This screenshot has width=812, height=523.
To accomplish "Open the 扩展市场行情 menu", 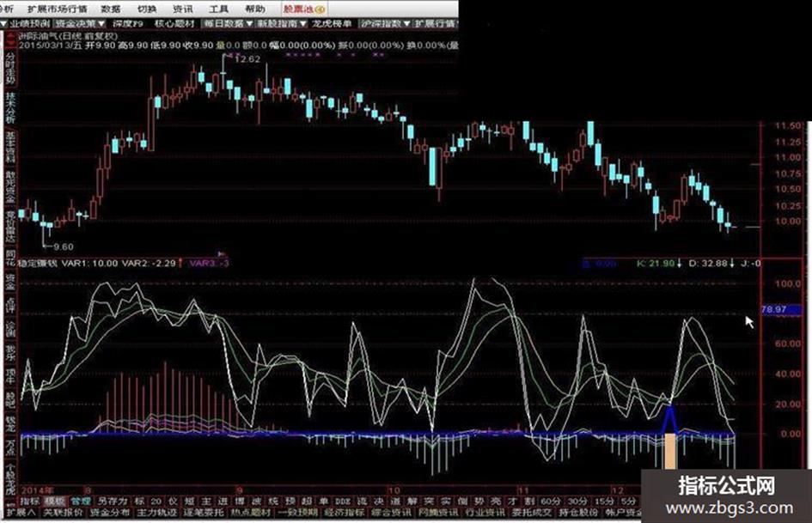I will coord(58,9).
